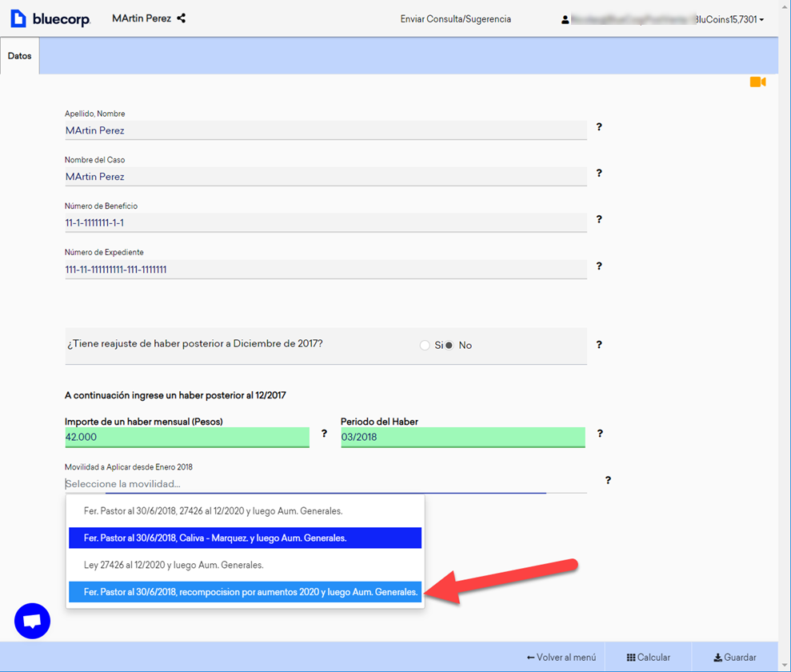Viewport: 791px width, 672px height.
Task: Click help icon for Apellido, Nombre
Action: [x=599, y=126]
